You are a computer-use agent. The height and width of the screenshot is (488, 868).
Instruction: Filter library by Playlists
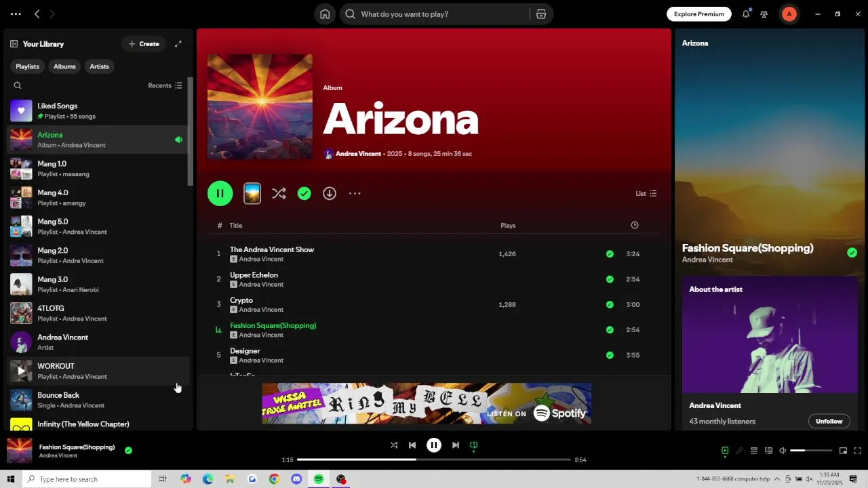click(28, 66)
